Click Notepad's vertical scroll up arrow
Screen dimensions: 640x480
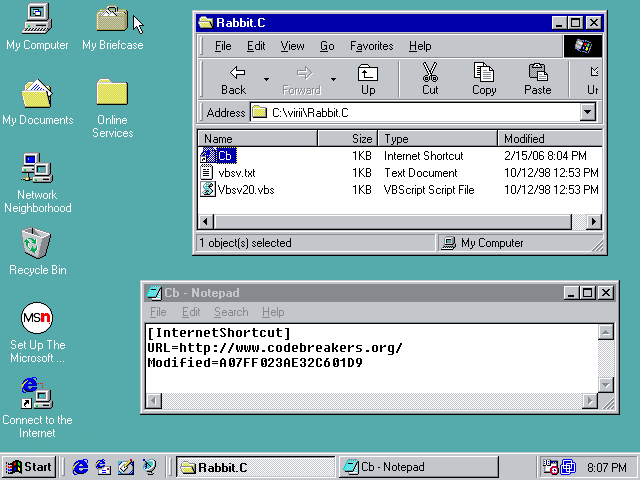tap(606, 332)
